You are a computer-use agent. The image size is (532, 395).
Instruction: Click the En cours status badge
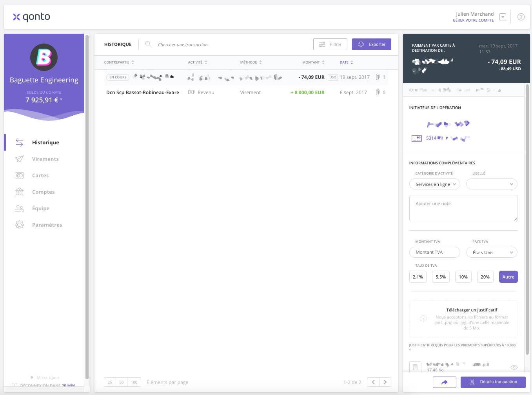tap(118, 77)
